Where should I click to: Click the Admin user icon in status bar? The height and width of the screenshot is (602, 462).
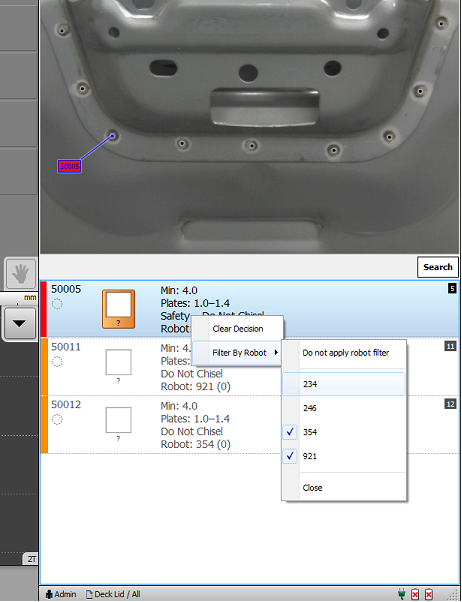(49, 594)
